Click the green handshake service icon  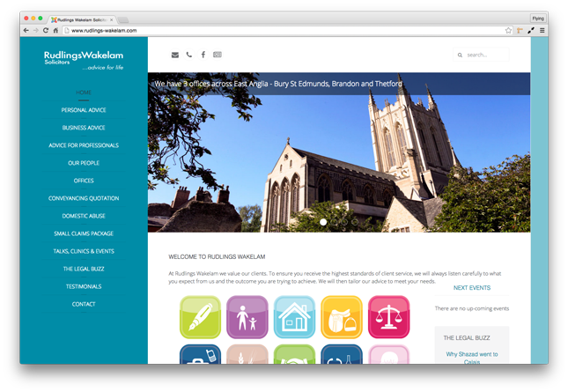(294, 354)
